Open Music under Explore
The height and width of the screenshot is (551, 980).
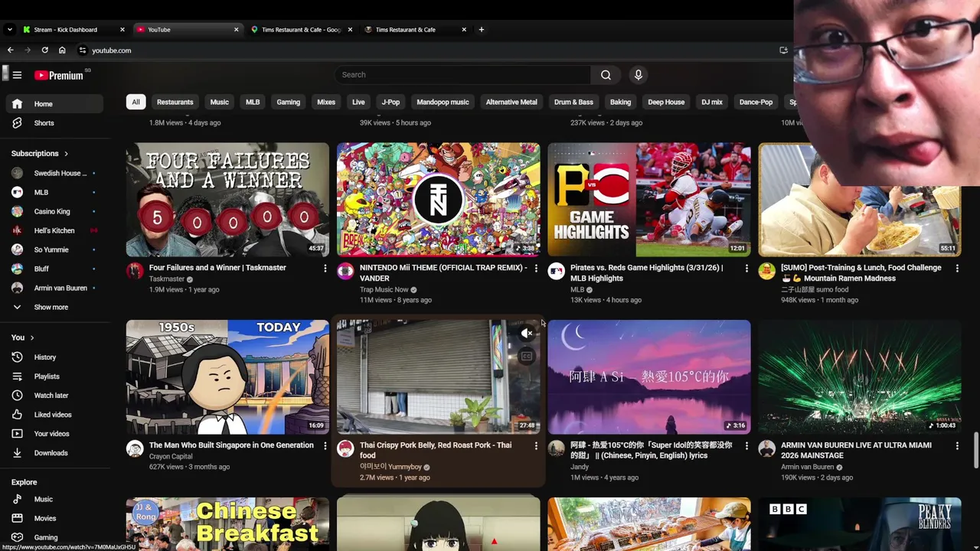[x=54, y=499]
